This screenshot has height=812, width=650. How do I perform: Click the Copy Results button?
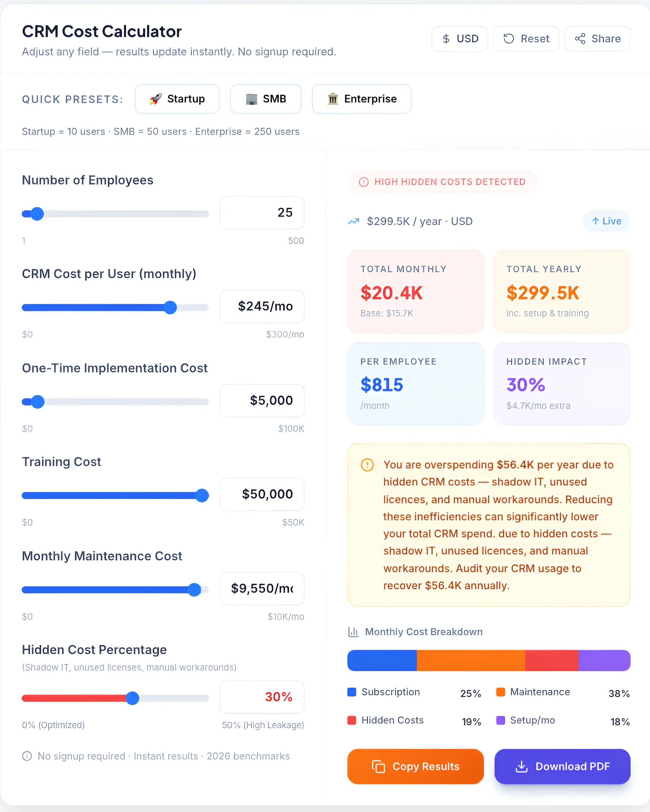(415, 766)
